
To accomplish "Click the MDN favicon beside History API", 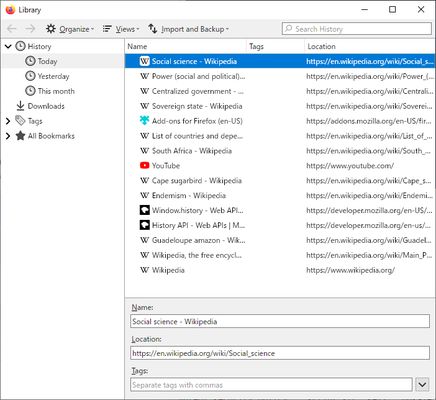I will [x=144, y=225].
